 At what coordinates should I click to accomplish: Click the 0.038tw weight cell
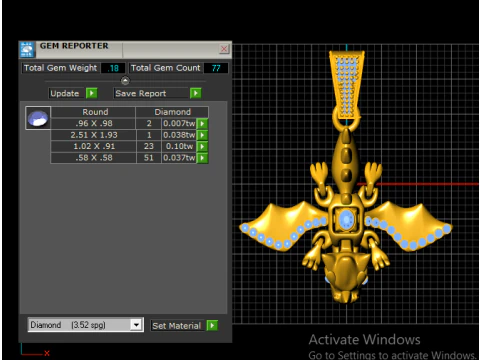tap(179, 135)
